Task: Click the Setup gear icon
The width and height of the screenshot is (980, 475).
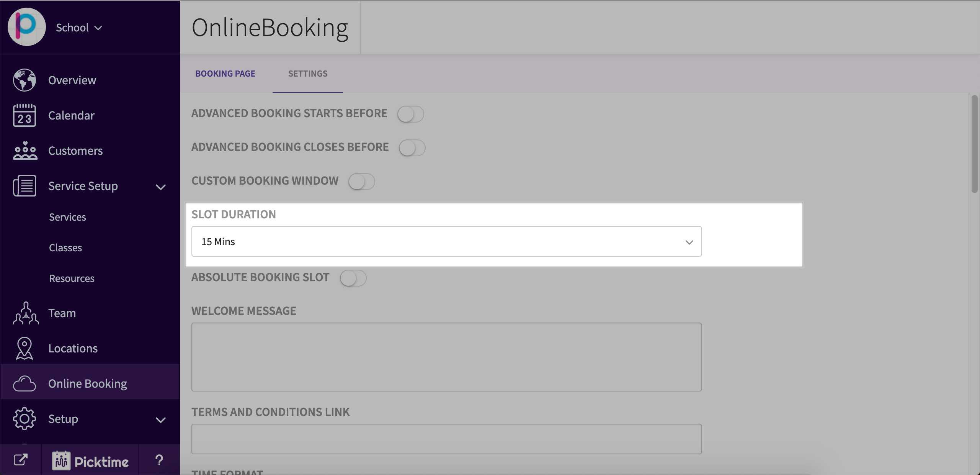Action: pyautogui.click(x=24, y=419)
